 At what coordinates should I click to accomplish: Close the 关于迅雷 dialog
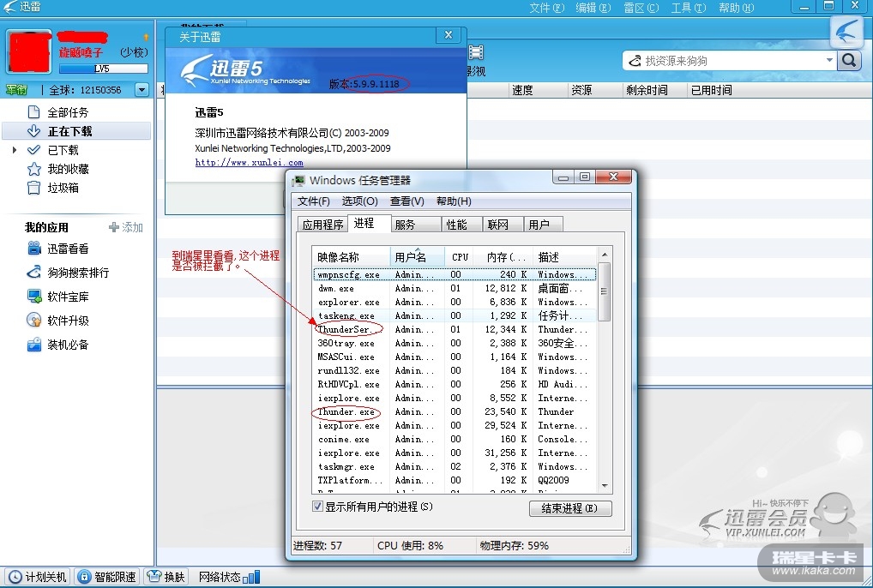click(449, 35)
